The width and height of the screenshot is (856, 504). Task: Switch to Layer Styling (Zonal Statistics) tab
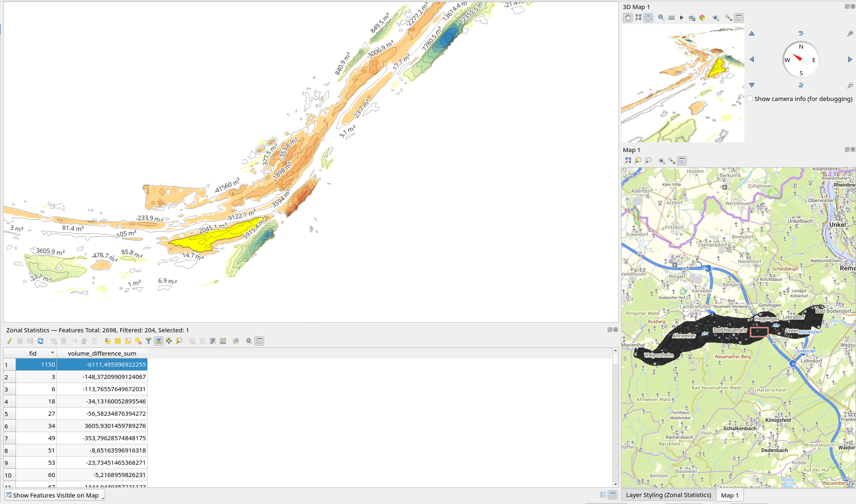click(x=668, y=495)
